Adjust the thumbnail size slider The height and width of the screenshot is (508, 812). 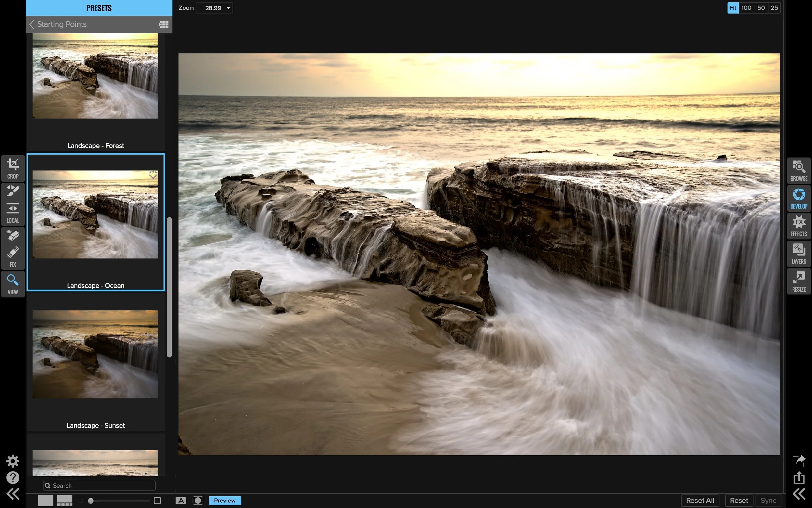point(91,501)
